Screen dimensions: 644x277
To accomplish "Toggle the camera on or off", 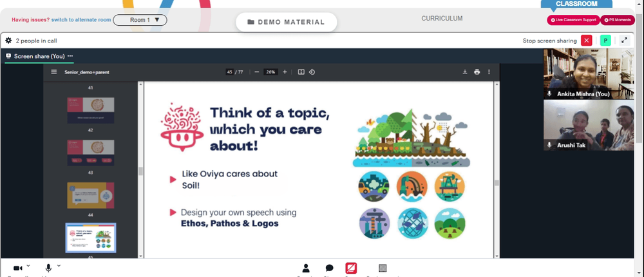I will (18, 268).
